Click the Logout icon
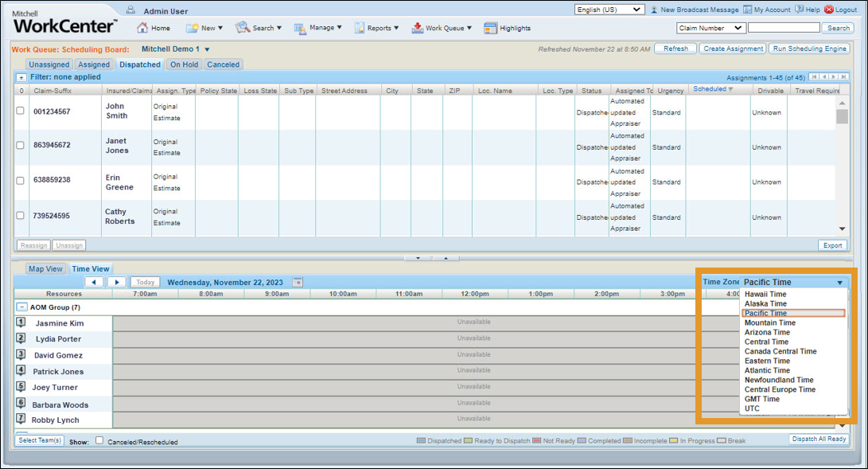The width and height of the screenshot is (868, 469). pyautogui.click(x=829, y=10)
